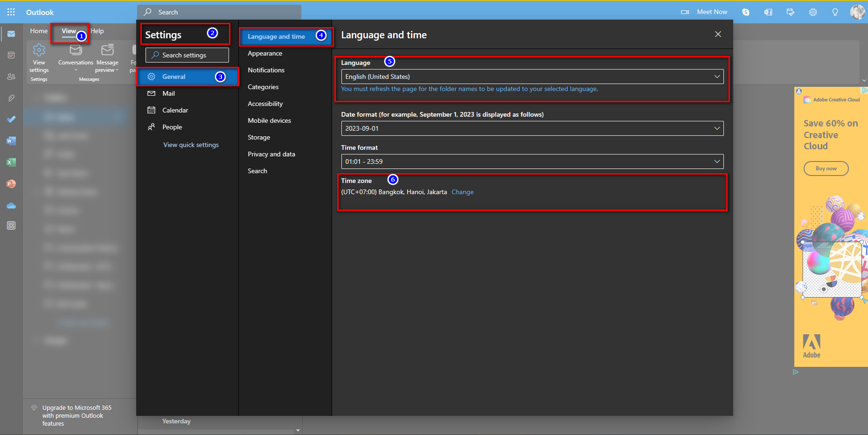Open the account profile picture

[x=857, y=12]
